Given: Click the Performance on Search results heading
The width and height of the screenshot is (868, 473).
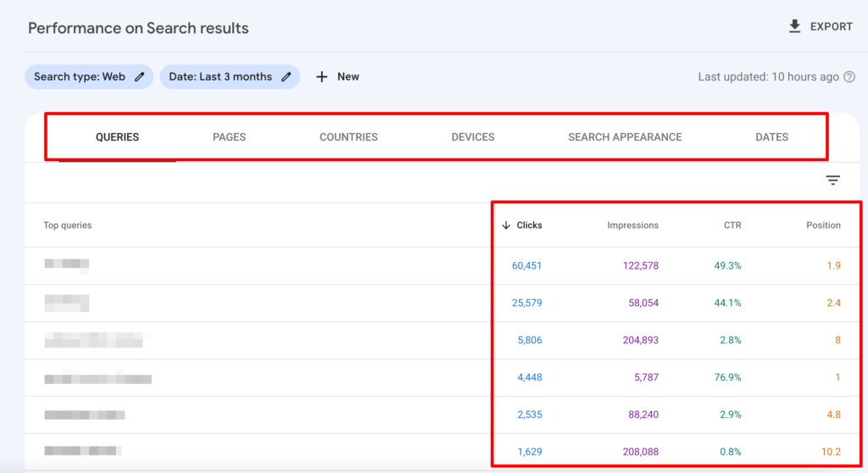Looking at the screenshot, I should click(138, 28).
